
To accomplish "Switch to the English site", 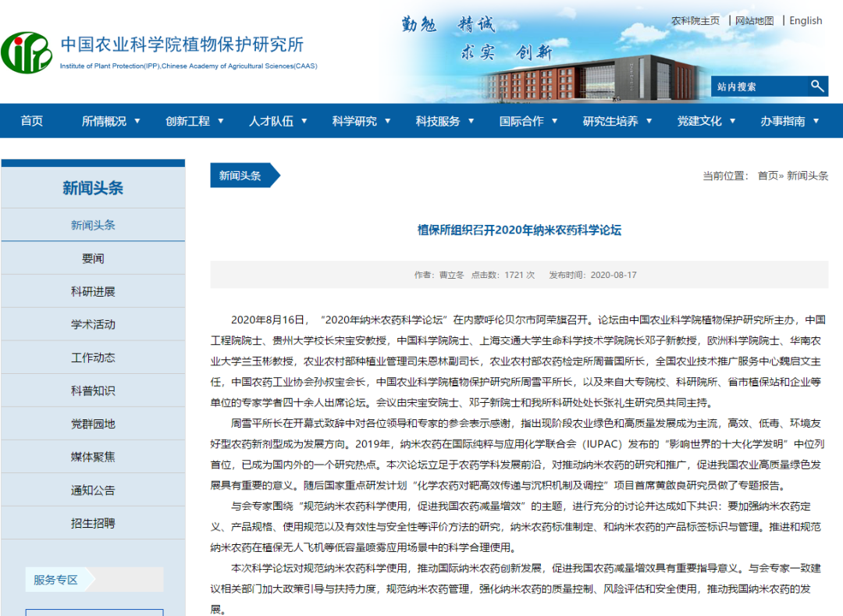I will tap(806, 21).
